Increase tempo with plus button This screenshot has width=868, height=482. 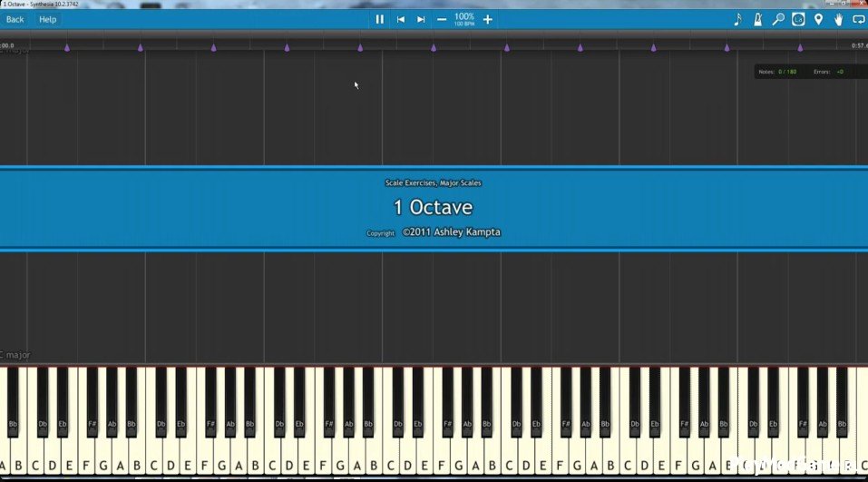(x=487, y=19)
